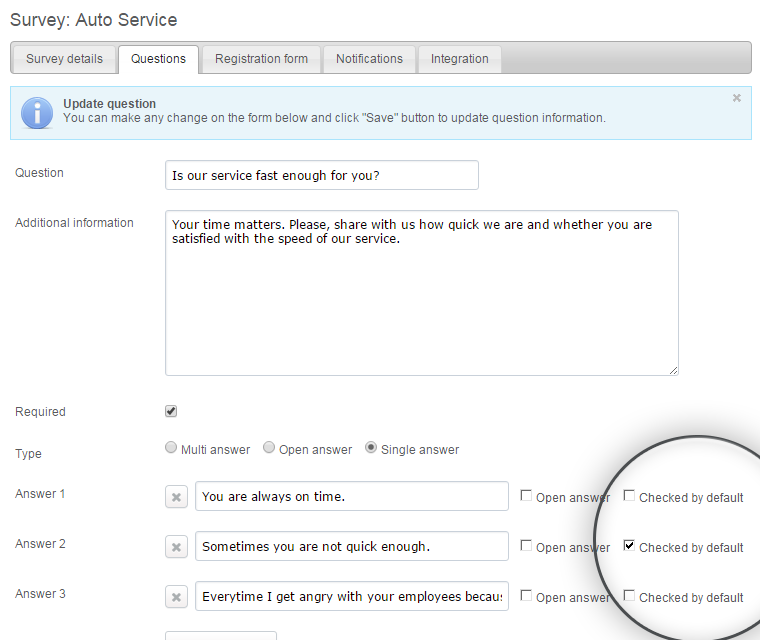Edit the Answer 1 text field
760x640 pixels.
[352, 496]
